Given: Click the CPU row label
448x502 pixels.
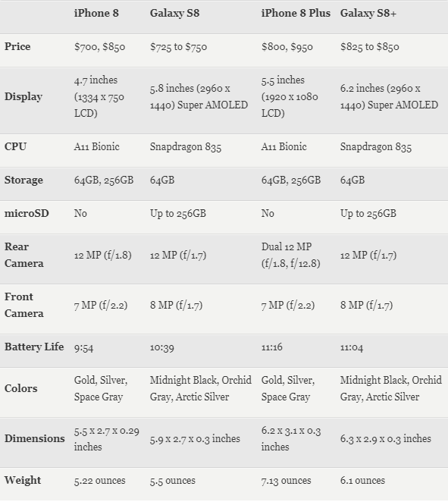Looking at the screenshot, I should click(15, 146).
